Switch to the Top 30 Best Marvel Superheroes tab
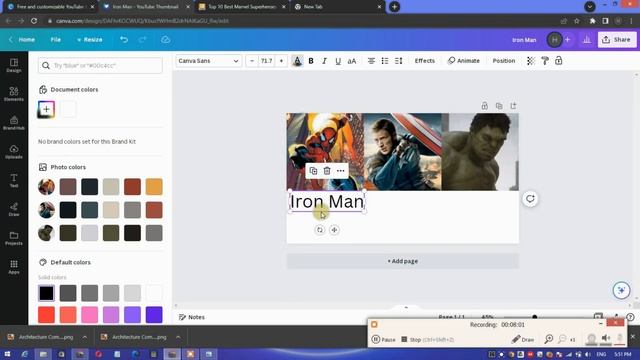The image size is (640, 360). click(x=242, y=7)
